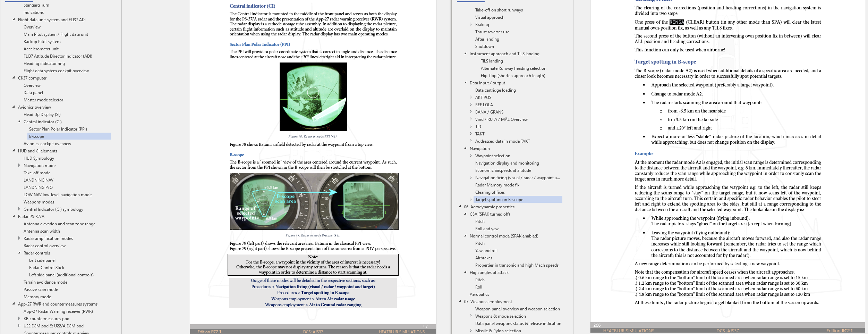Click the B-scope figure 79 image
The width and height of the screenshot is (868, 334).
coord(314,201)
